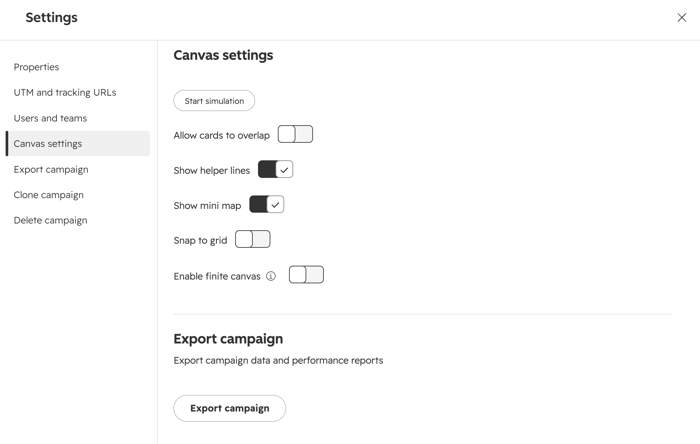Open Properties in the settings sidebar
Viewport: 700px width, 444px height.
[x=36, y=67]
